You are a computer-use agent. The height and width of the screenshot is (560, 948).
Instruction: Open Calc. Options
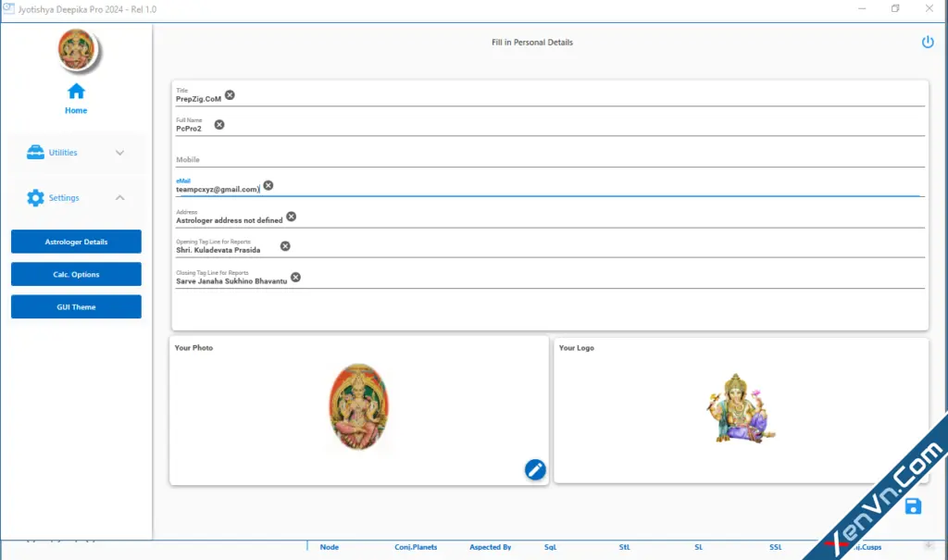(76, 275)
